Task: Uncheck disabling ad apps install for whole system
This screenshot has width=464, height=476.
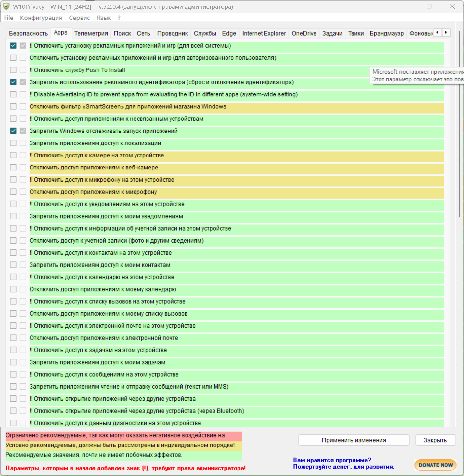Action: pos(13,46)
